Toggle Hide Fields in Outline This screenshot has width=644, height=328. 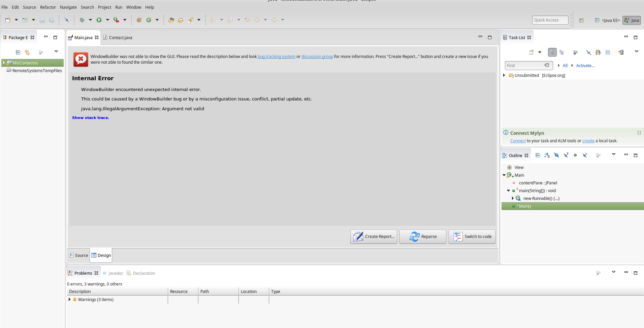pyautogui.click(x=556, y=155)
